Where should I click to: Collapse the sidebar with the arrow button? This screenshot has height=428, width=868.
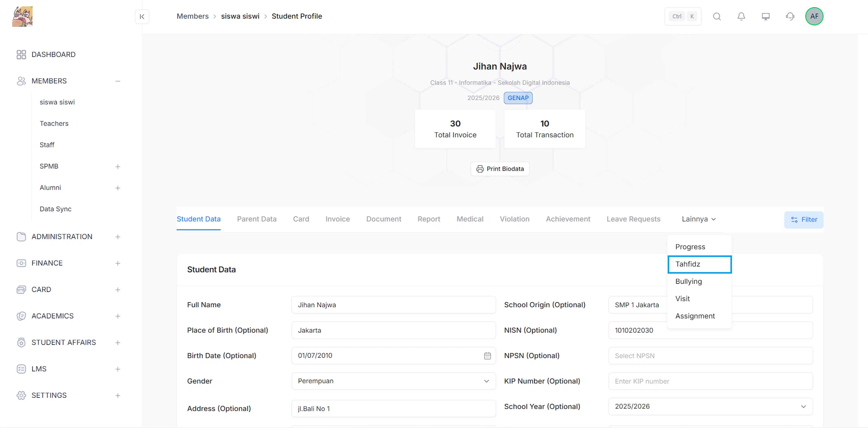(x=142, y=17)
